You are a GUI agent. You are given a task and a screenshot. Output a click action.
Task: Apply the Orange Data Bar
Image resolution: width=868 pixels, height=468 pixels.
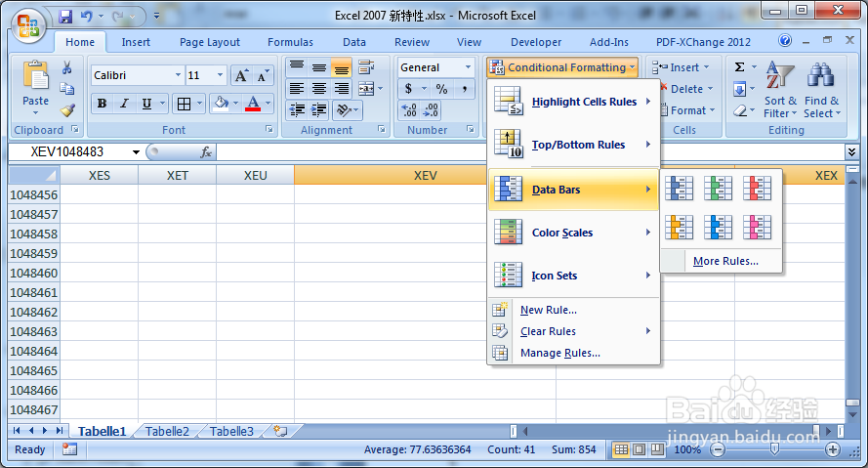coord(680,227)
